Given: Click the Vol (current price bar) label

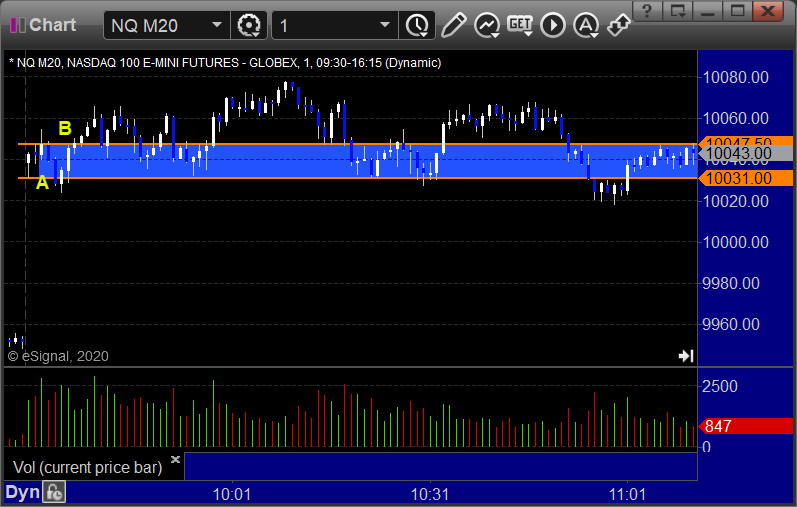Looking at the screenshot, I should pos(87,467).
